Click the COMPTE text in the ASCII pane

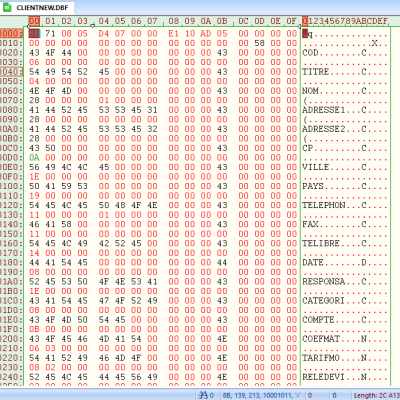point(318,320)
